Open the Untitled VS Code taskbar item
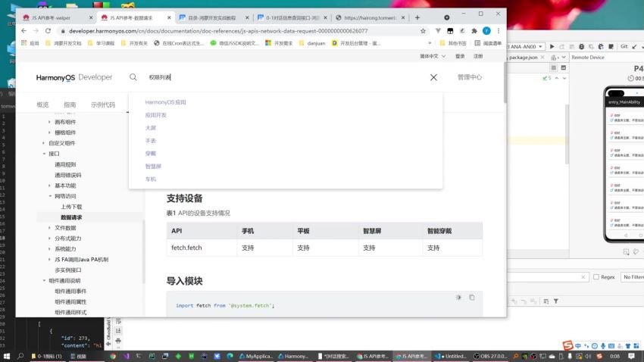The image size is (644, 362). point(451,356)
